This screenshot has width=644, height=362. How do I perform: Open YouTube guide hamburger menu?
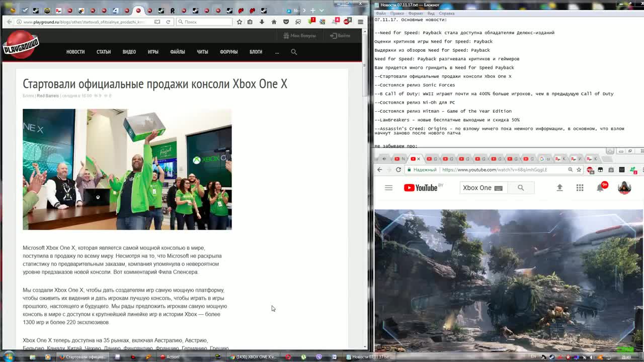[x=388, y=188]
